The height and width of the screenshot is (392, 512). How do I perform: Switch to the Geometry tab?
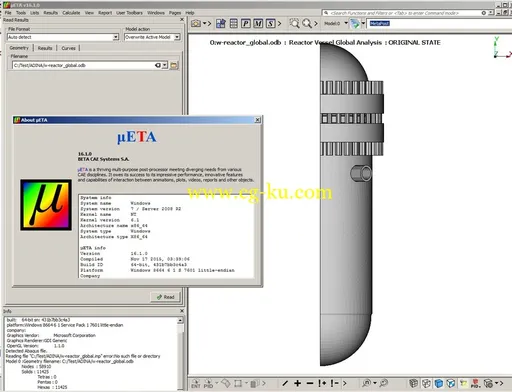pos(19,48)
